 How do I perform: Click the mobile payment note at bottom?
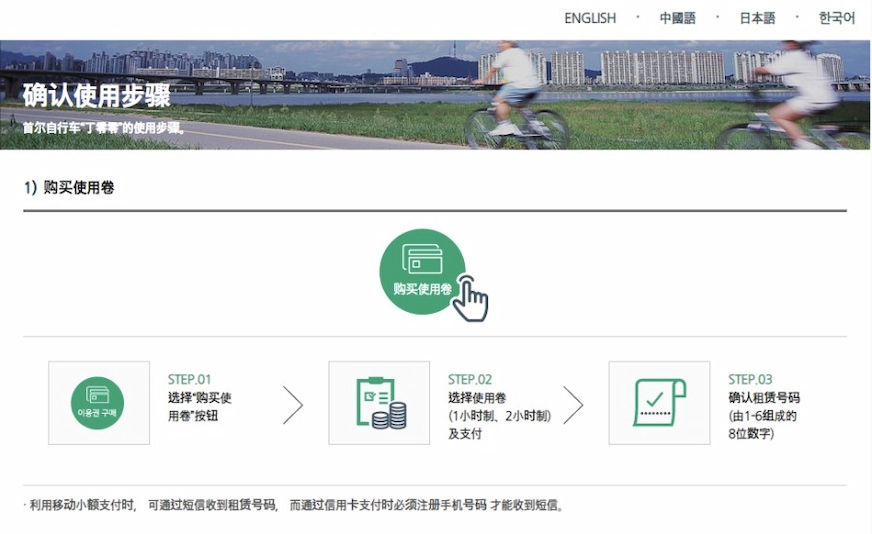[x=295, y=505]
